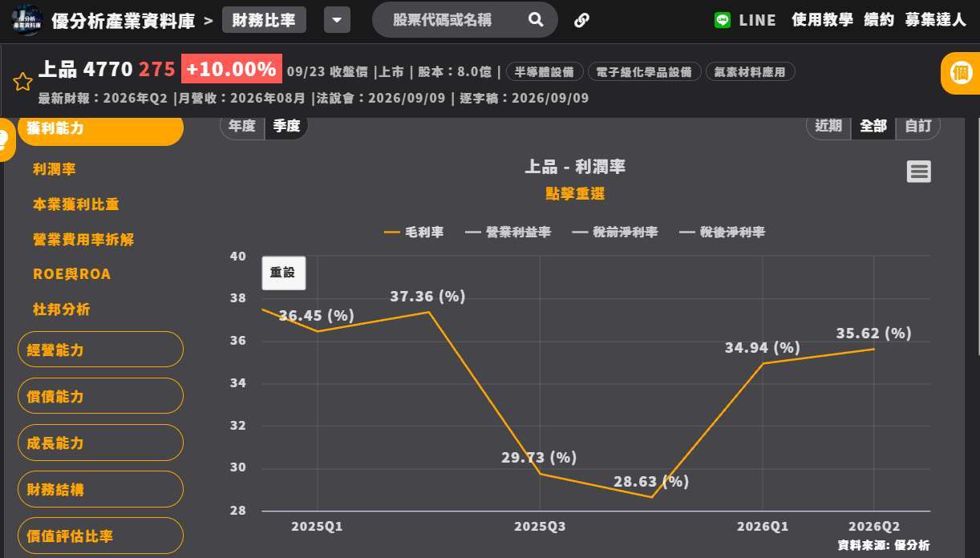
Task: Toggle the 稅後淨利率 legend series
Action: [x=722, y=232]
